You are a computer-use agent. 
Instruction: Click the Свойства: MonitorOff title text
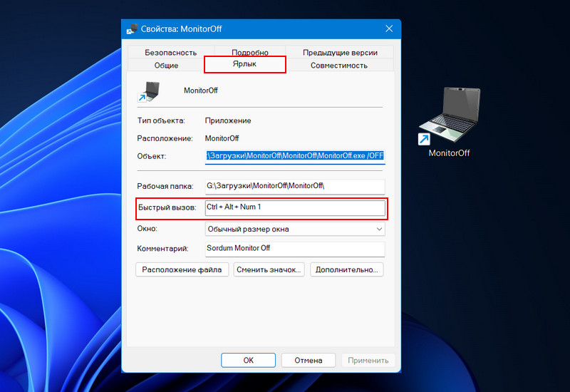[x=181, y=29]
